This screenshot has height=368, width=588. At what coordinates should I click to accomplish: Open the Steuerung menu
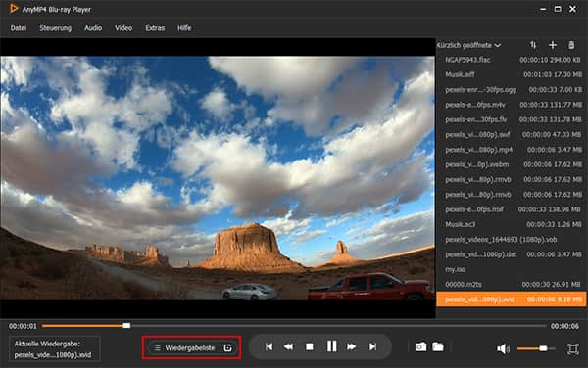click(55, 28)
